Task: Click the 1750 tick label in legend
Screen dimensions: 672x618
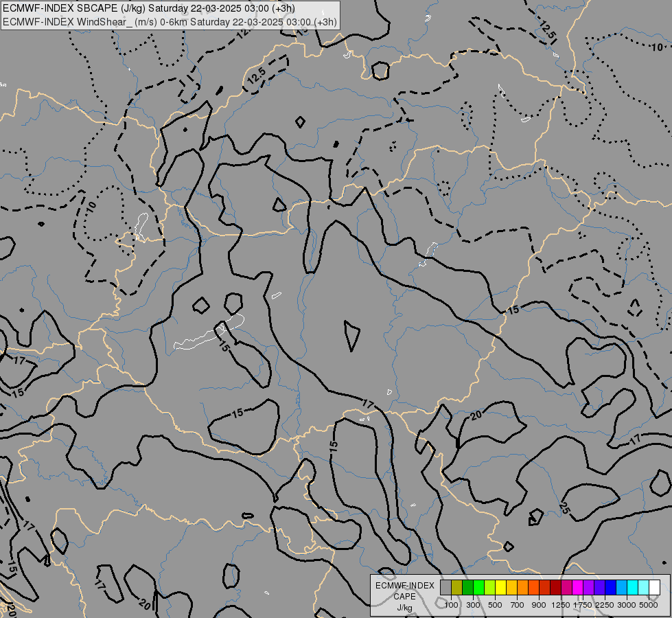Action: click(583, 605)
